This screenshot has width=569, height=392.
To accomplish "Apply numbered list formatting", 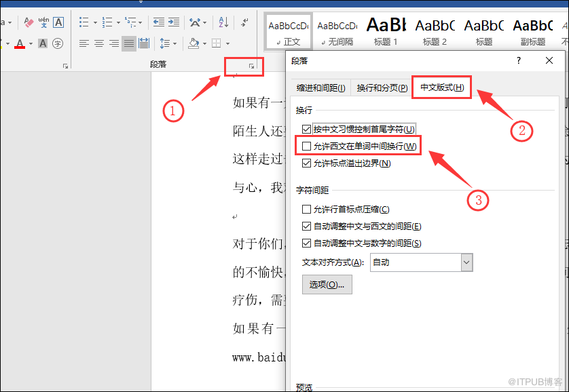I will (x=107, y=22).
